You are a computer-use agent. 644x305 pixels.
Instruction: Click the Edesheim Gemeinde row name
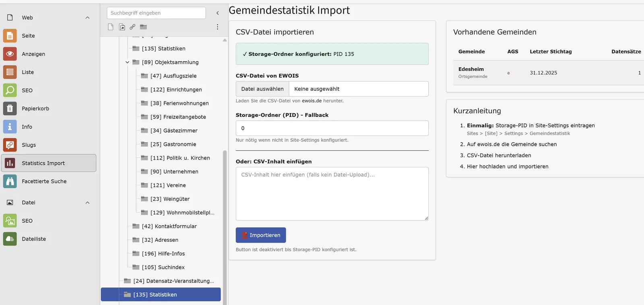tap(471, 69)
